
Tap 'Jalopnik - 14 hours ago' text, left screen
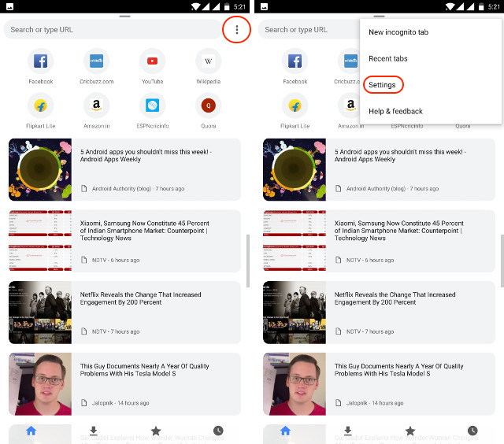pyautogui.click(x=120, y=403)
